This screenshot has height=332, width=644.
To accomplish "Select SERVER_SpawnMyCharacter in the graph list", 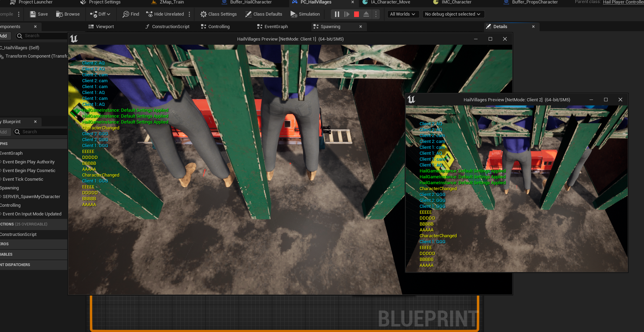I will 31,197.
